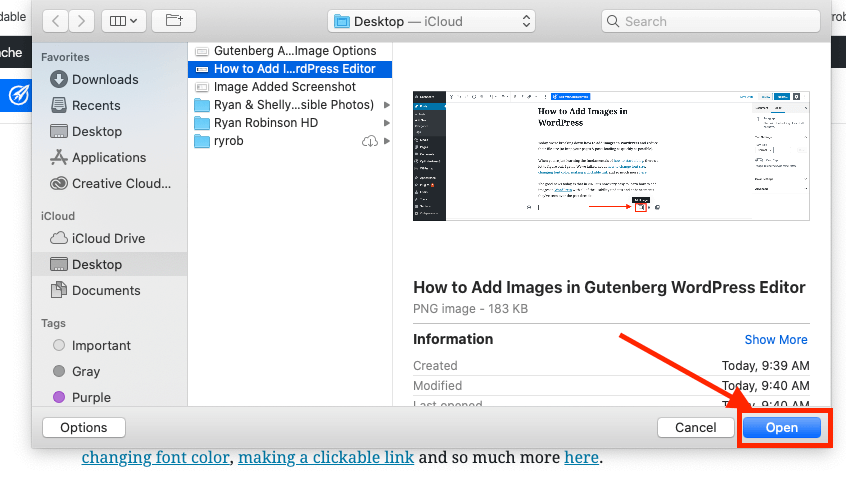Screen dimensions: 846x484
Task: Click the new folder icon
Action: tap(174, 20)
